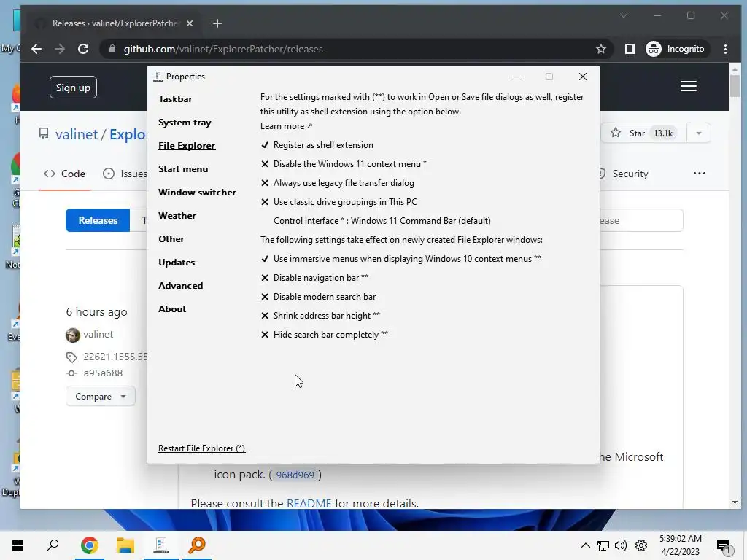This screenshot has height=560, width=747.
Task: Open valinet author profile link
Action: pyautogui.click(x=98, y=334)
